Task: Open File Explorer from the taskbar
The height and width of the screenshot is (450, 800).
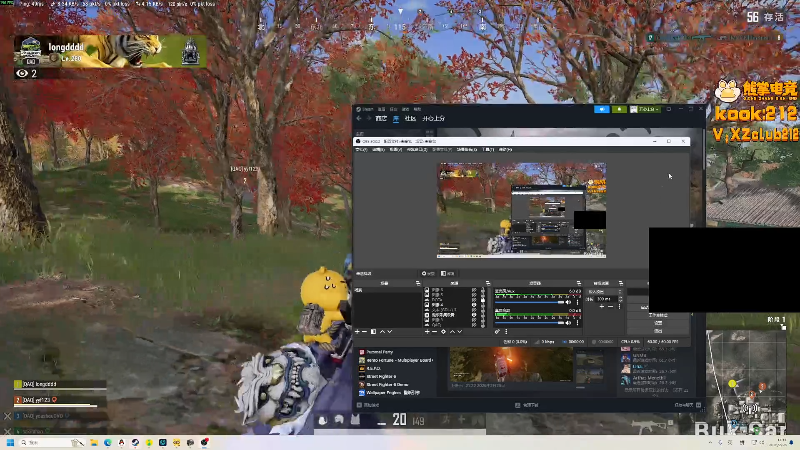Action: (x=94, y=442)
